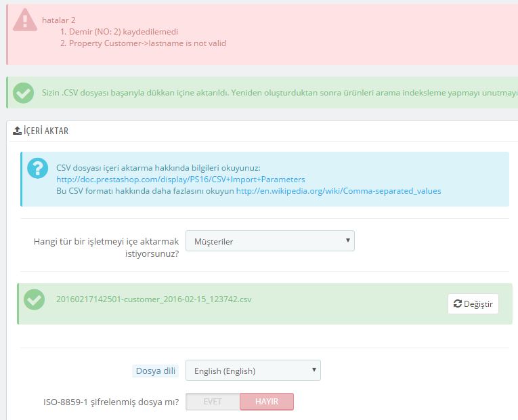The height and width of the screenshot is (420, 518).
Task: Click error 'Demir (NO: 2) kaydedilemedi'
Action: (123, 32)
